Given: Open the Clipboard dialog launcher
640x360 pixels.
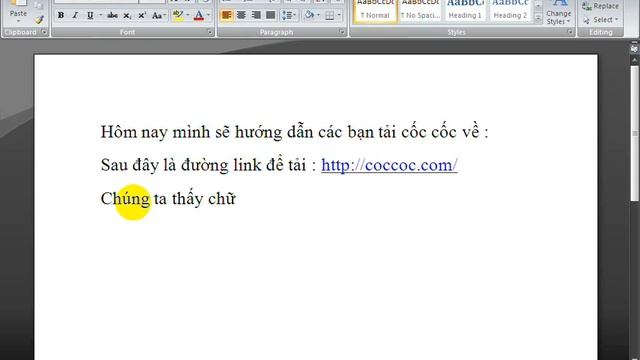Looking at the screenshot, I should tap(44, 32).
